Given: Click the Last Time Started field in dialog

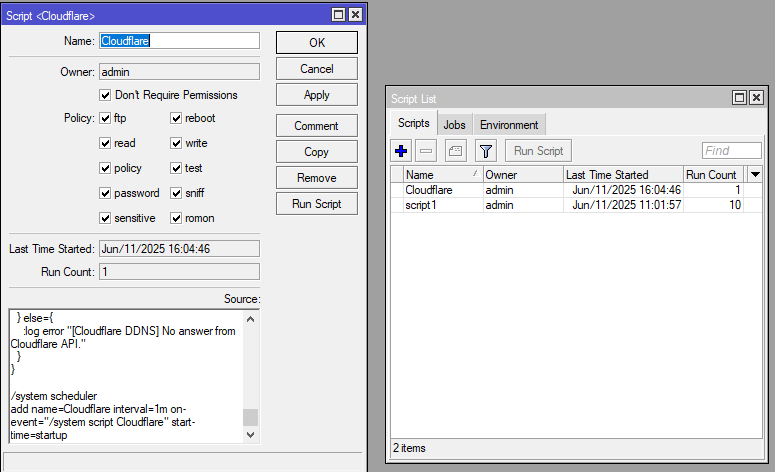Looking at the screenshot, I should (x=179, y=249).
